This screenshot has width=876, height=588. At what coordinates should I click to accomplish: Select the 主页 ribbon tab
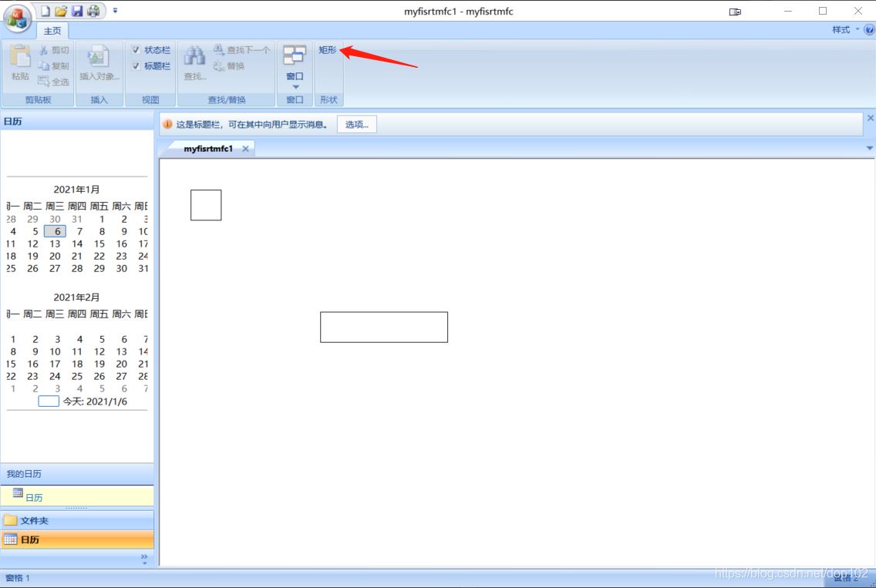[x=52, y=31]
